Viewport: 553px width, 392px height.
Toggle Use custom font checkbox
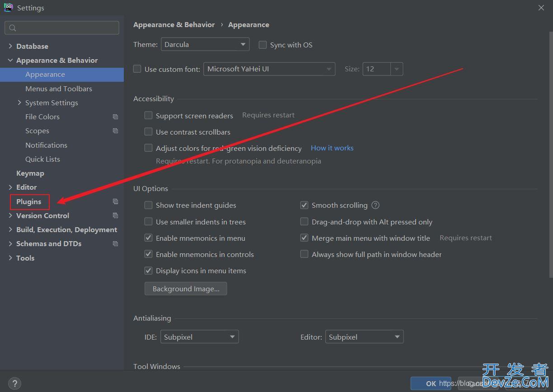point(137,69)
